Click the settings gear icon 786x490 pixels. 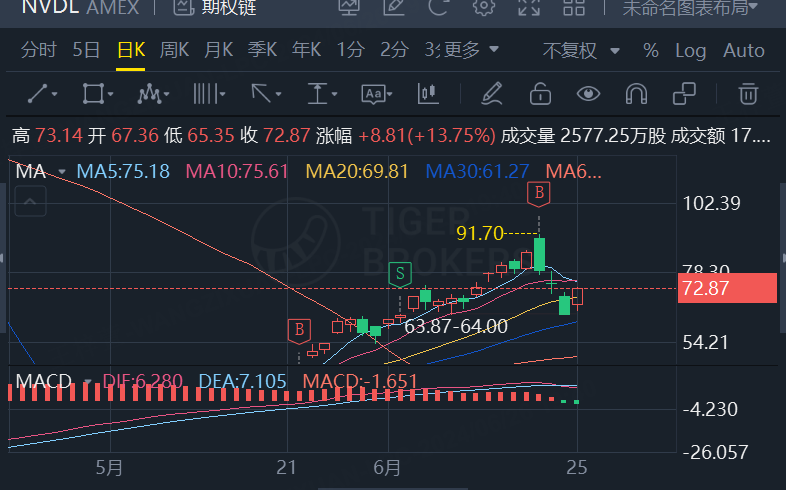484,7
